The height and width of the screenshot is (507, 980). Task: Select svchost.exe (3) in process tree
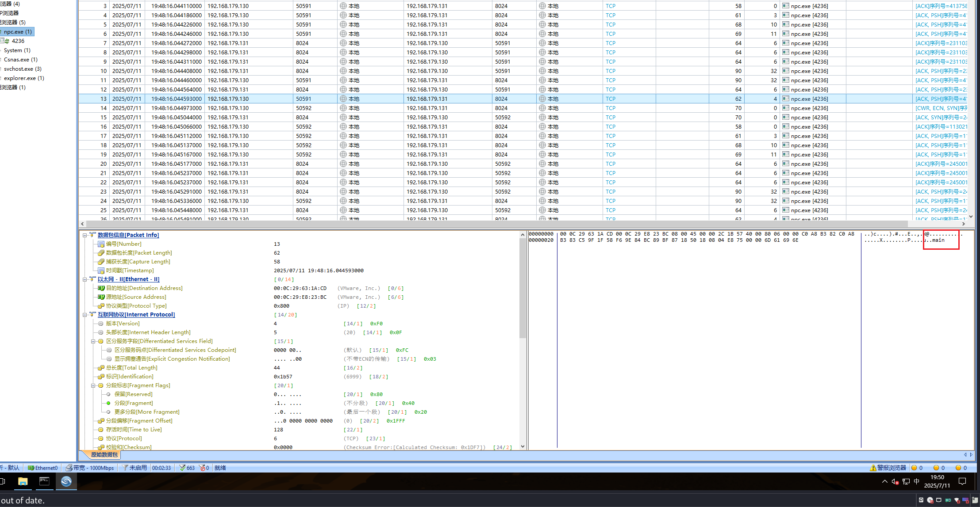(23, 69)
